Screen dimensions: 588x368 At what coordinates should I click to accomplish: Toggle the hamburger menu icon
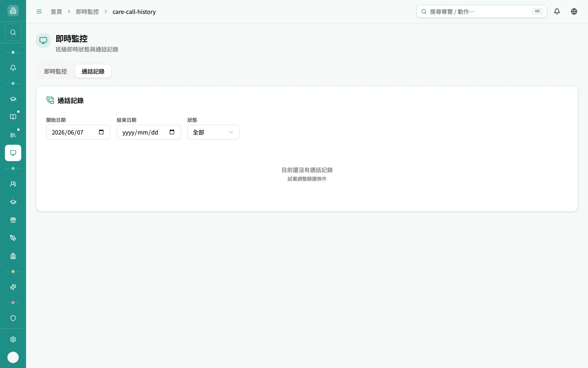click(x=39, y=11)
